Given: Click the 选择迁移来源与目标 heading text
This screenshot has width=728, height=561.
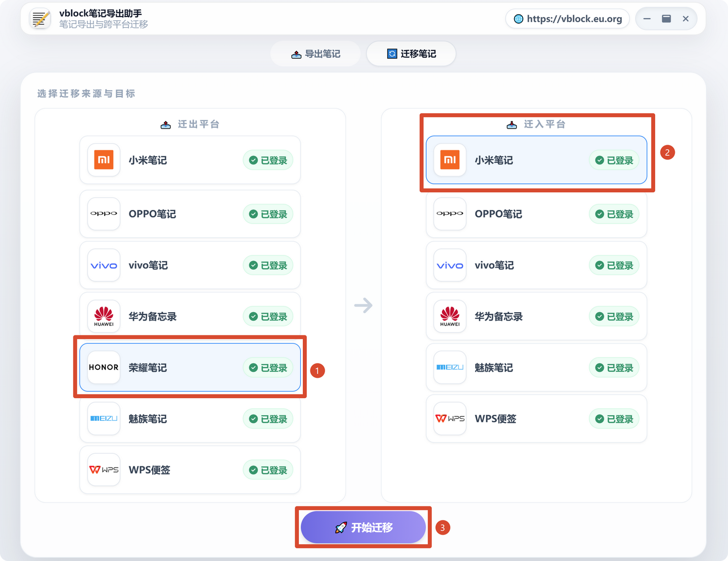Looking at the screenshot, I should click(x=86, y=94).
